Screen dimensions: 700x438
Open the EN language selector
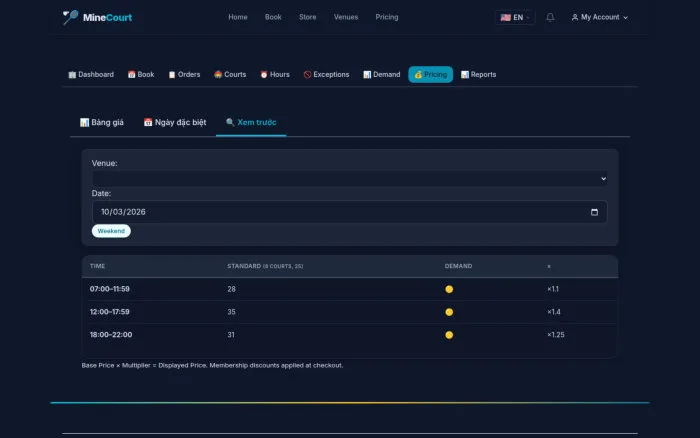pyautogui.click(x=515, y=17)
